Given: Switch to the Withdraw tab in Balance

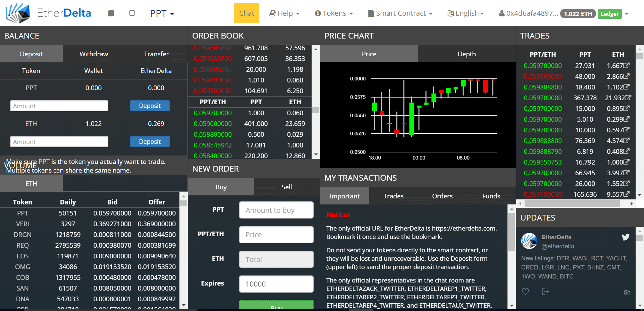Looking at the screenshot, I should (94, 54).
